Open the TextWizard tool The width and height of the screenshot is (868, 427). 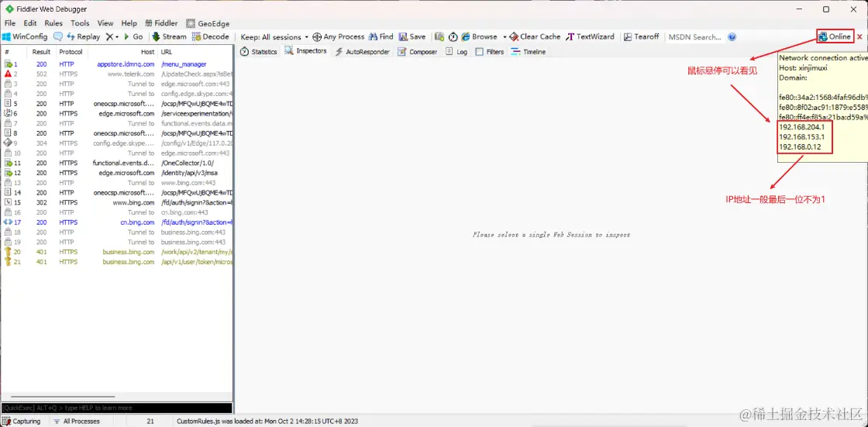(590, 36)
